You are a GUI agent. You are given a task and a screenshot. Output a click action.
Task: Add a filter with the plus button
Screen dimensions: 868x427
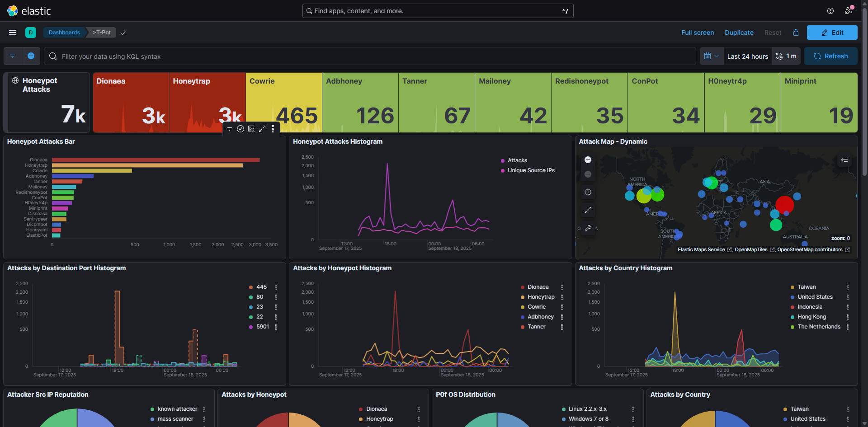tap(31, 56)
